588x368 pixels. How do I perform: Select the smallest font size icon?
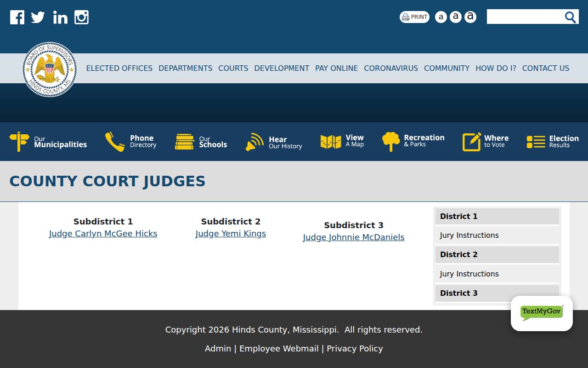(441, 17)
